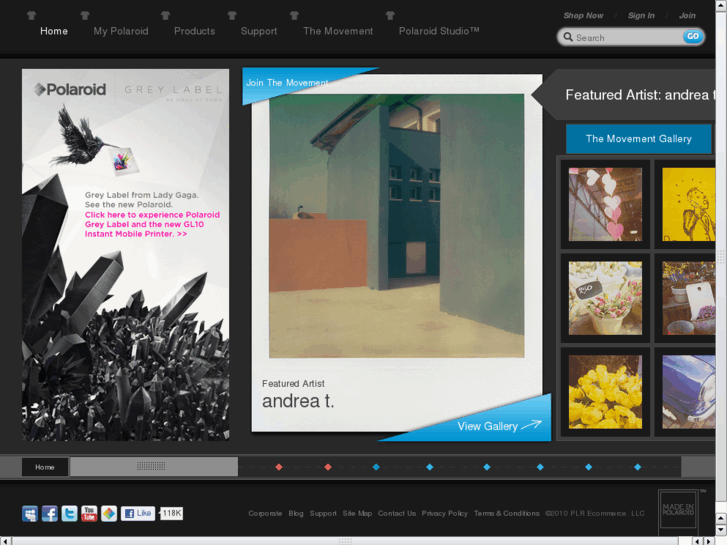The image size is (727, 545).
Task: Click the second red diamond timeline marker
Action: pos(328,467)
